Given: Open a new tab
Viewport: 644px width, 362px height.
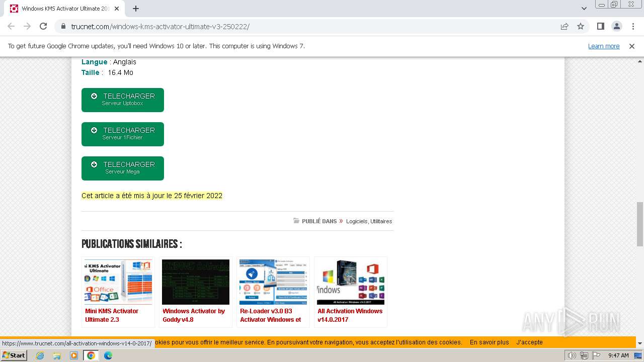Looking at the screenshot, I should pos(136,9).
